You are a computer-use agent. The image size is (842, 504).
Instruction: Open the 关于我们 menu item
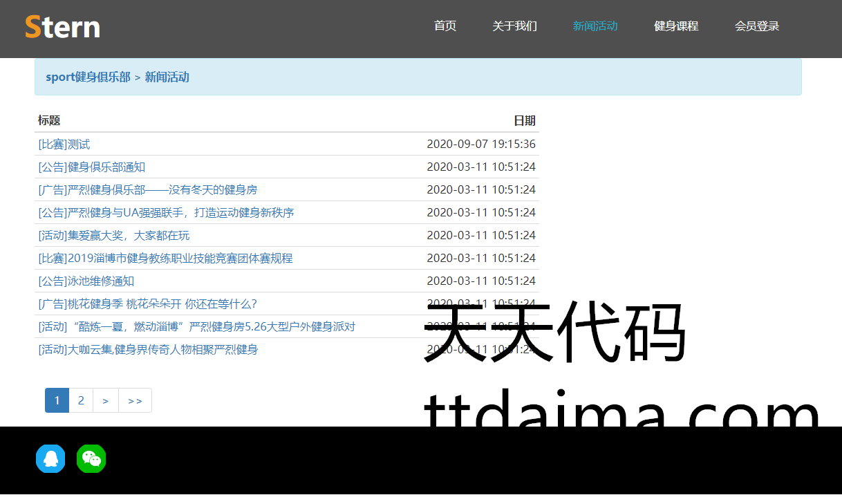514,26
